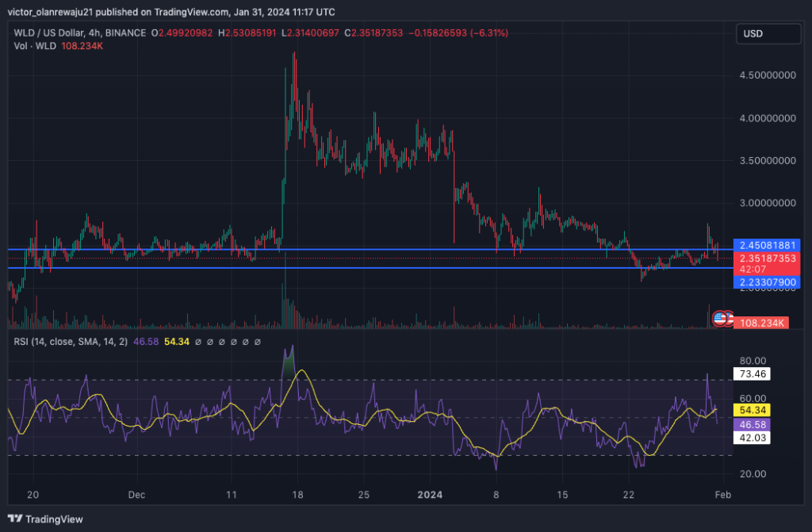The image size is (812, 532).
Task: Click the Dec marker on the time axis
Action: [137, 494]
